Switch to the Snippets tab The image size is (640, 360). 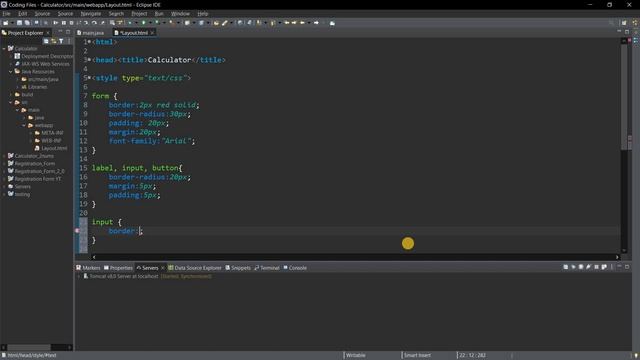click(x=238, y=268)
